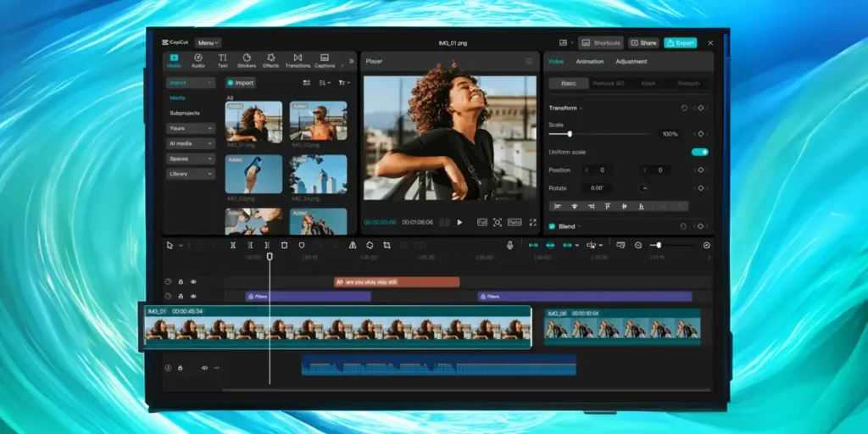Click the focus frame icon in player

click(x=498, y=222)
